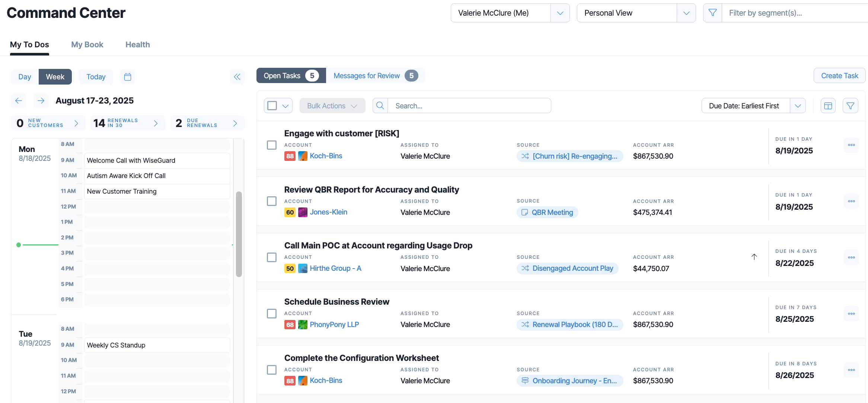
Task: Toggle the select-all tasks checkbox
Action: (x=272, y=106)
